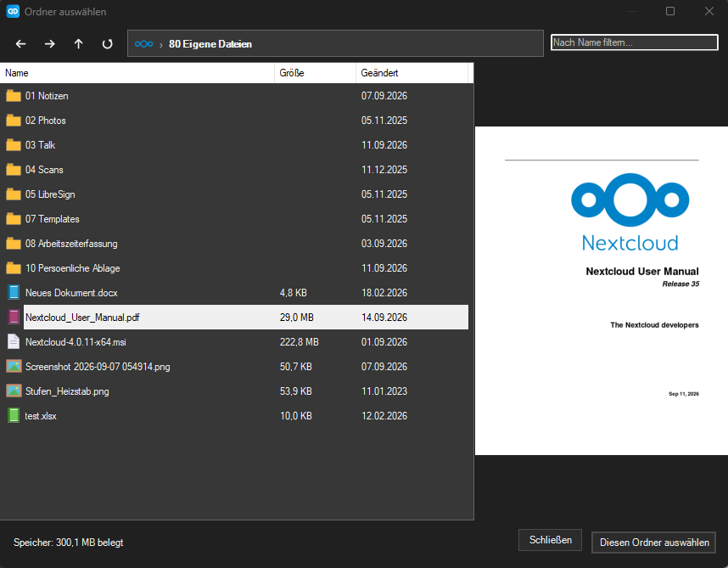728x568 pixels.
Task: Click the size value '10,0 KB'
Action: (296, 416)
